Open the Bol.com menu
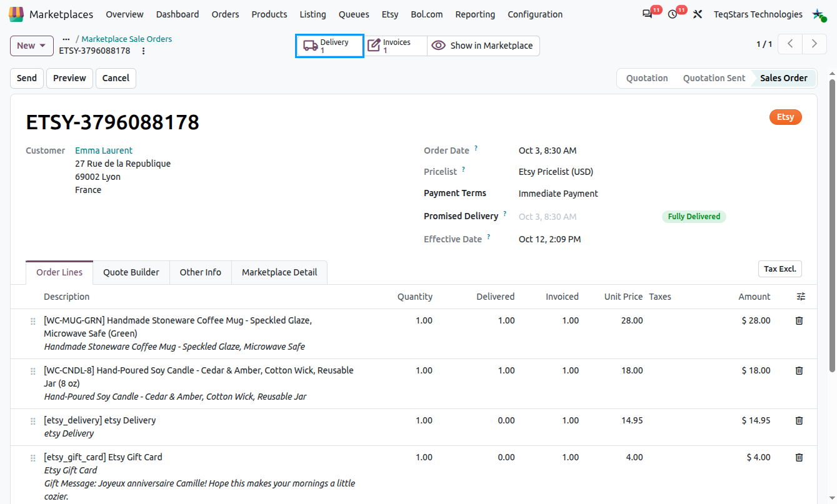This screenshot has width=837, height=504. 427,14
